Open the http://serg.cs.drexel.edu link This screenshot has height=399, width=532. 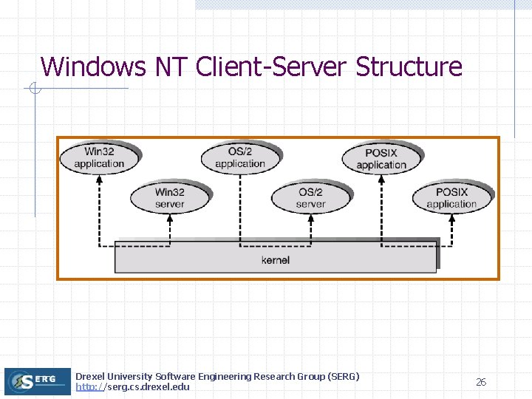click(x=132, y=386)
